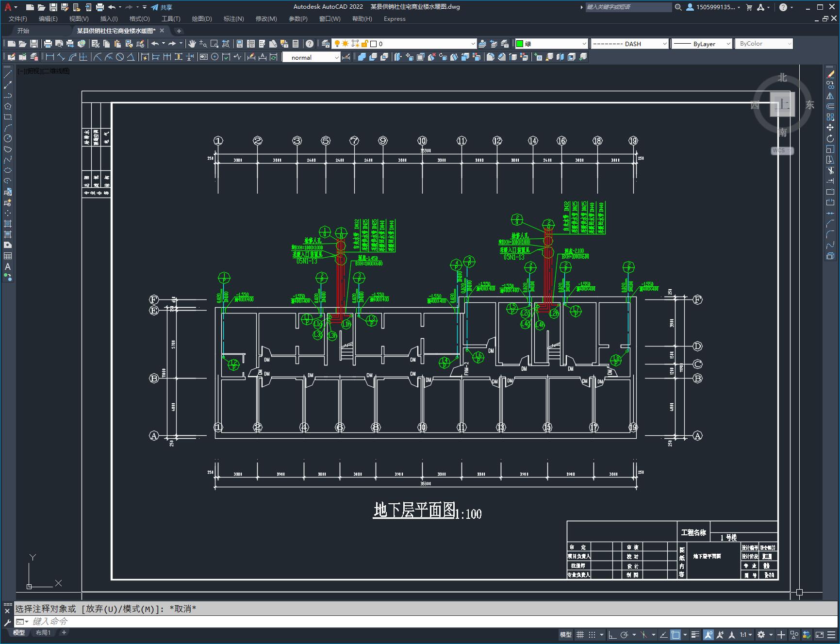Image resolution: width=840 pixels, height=644 pixels.
Task: Click the Plot printer icon in Standard toolbar
Action: coord(48,44)
